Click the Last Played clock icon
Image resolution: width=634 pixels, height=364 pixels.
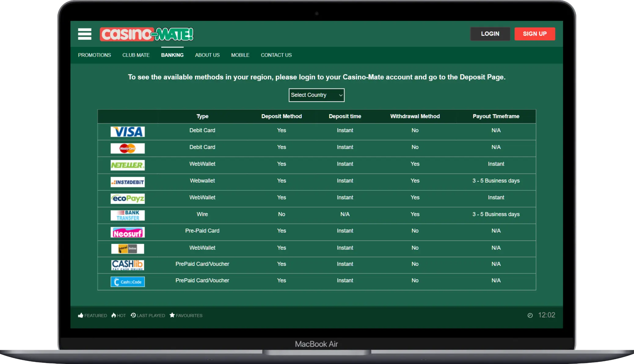(x=133, y=315)
